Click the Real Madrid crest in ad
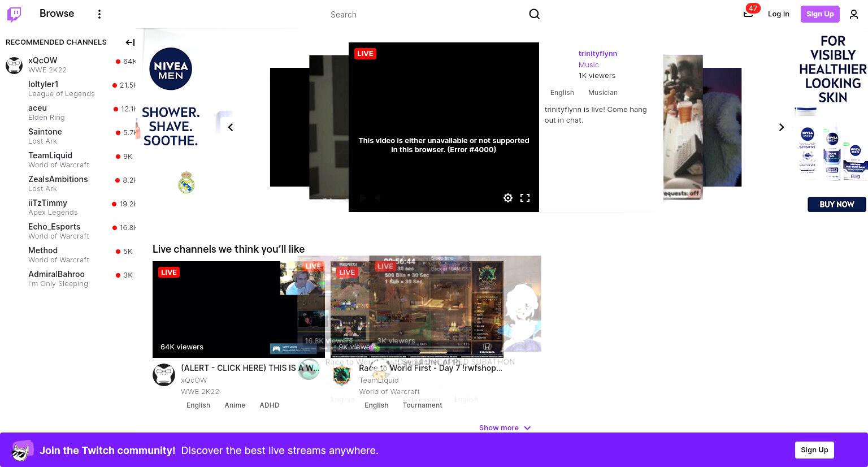This screenshot has height=467, width=868. (x=186, y=183)
